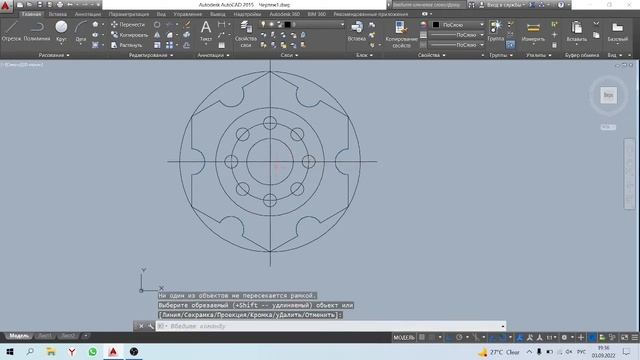The image size is (640, 360).
Task: Click the Базовый view icon
Action: [617, 31]
